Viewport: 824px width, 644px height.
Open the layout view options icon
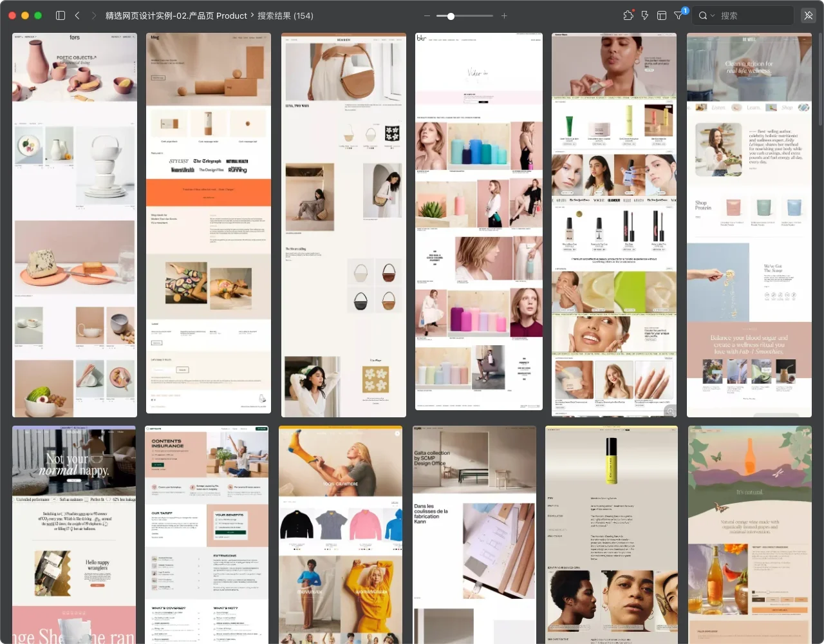coord(662,15)
